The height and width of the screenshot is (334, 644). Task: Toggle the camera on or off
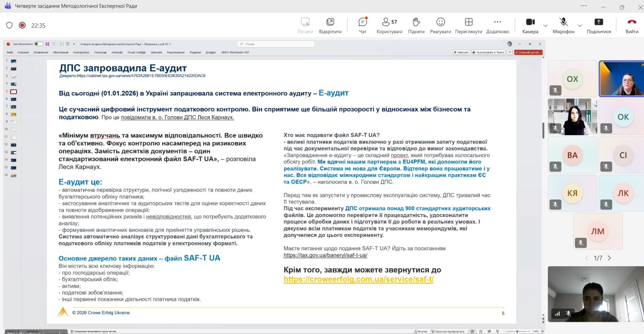[530, 25]
